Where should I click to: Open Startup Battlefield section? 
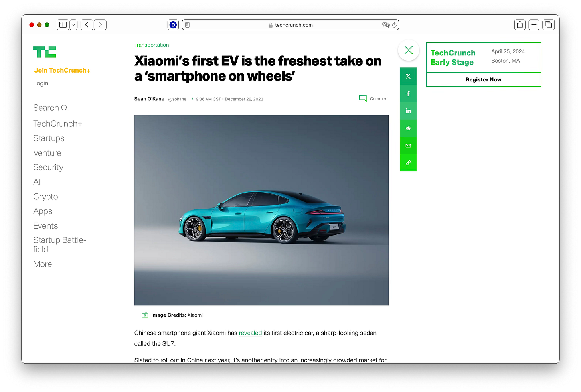pyautogui.click(x=60, y=245)
